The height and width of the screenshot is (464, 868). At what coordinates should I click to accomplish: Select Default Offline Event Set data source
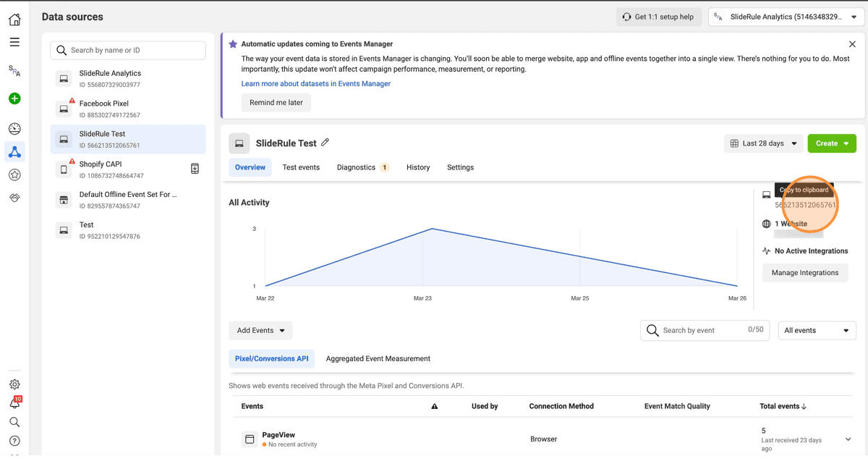tap(128, 200)
